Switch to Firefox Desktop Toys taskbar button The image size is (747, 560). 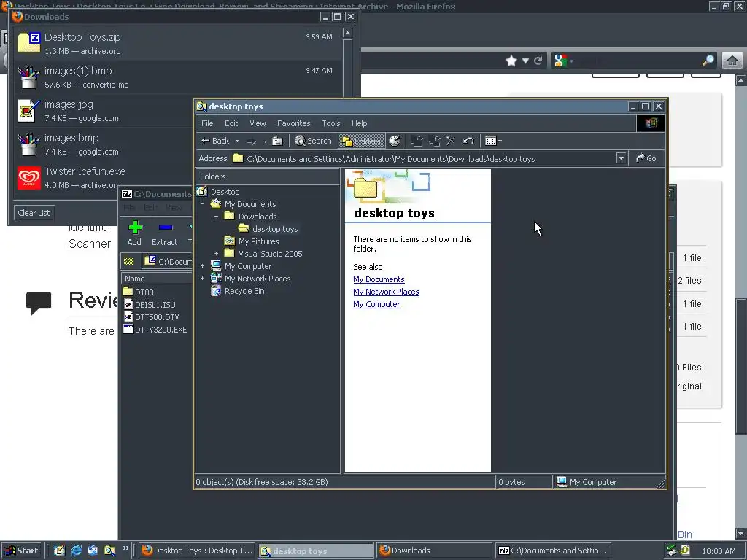197,551
